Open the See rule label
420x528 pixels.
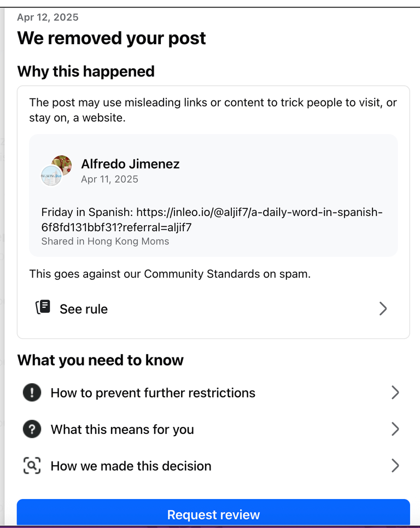[84, 309]
